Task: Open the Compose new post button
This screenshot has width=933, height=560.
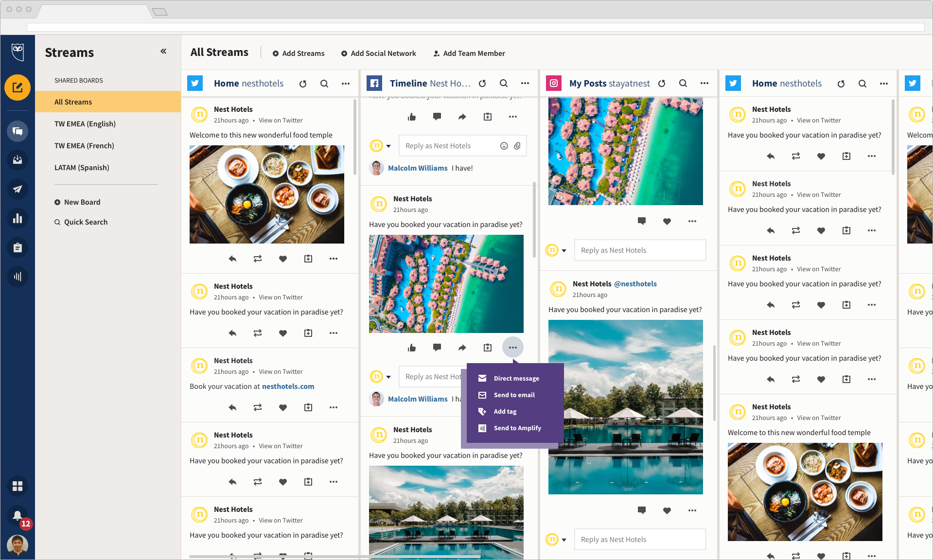Action: click(18, 87)
